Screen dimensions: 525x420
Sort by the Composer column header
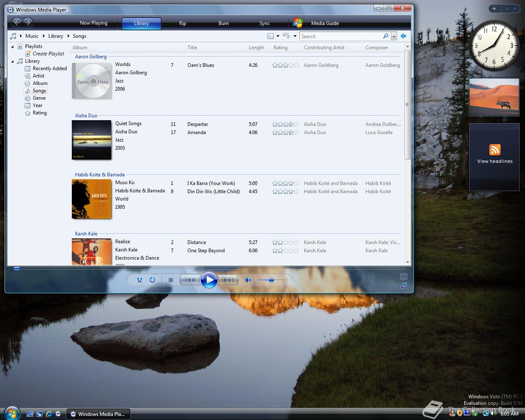tap(383, 48)
